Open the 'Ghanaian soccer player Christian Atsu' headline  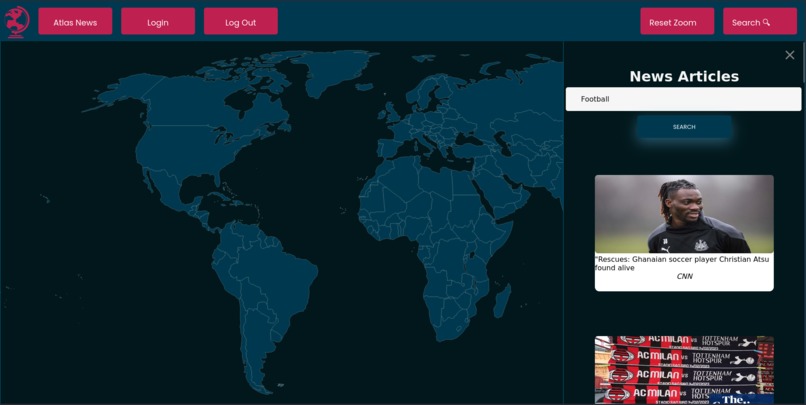pos(682,264)
